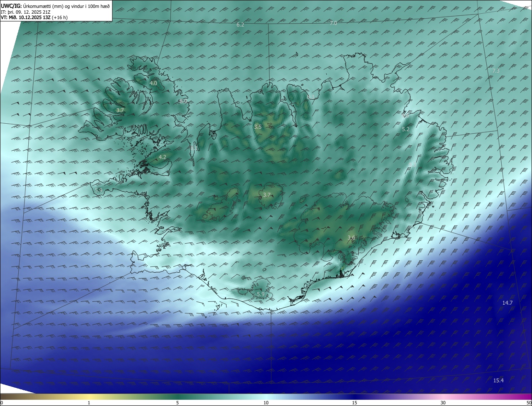The width and height of the screenshot is (532, 406).
Task: Click the 8.3 value label
Action: tap(310, 97)
